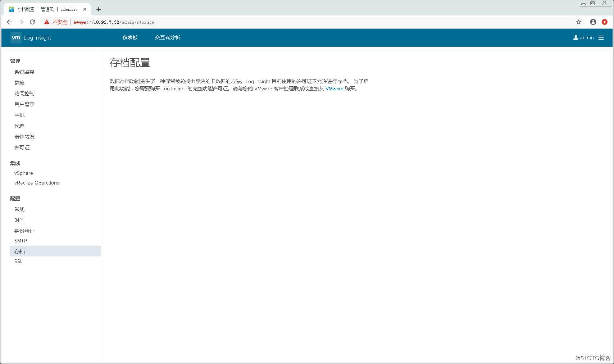The width and height of the screenshot is (614, 364).
Task: Click the Log Insight product title
Action: [x=37, y=38]
